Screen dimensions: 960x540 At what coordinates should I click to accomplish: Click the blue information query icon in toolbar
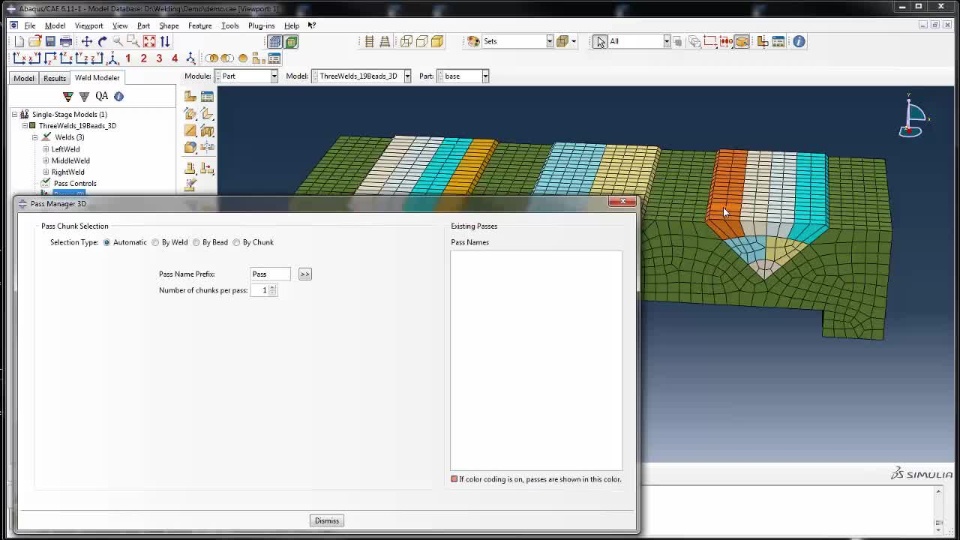point(799,42)
